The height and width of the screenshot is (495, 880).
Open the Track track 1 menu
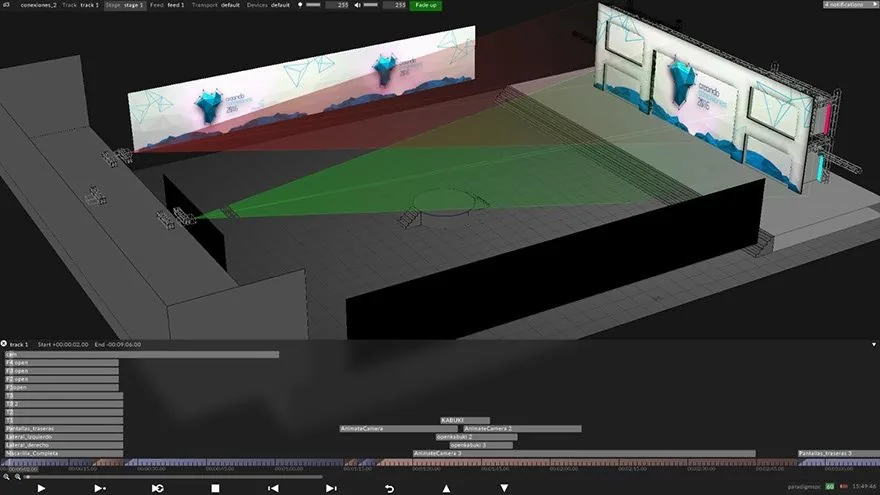point(80,5)
